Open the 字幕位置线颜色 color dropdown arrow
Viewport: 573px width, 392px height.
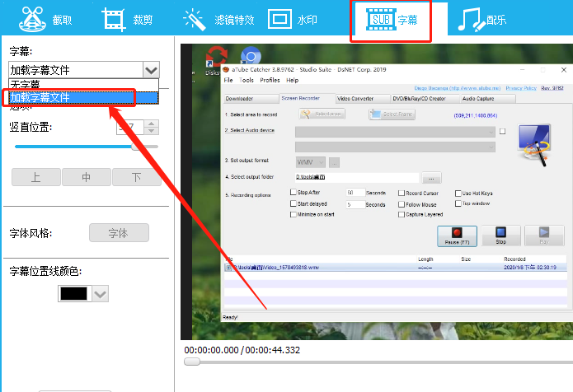[101, 294]
